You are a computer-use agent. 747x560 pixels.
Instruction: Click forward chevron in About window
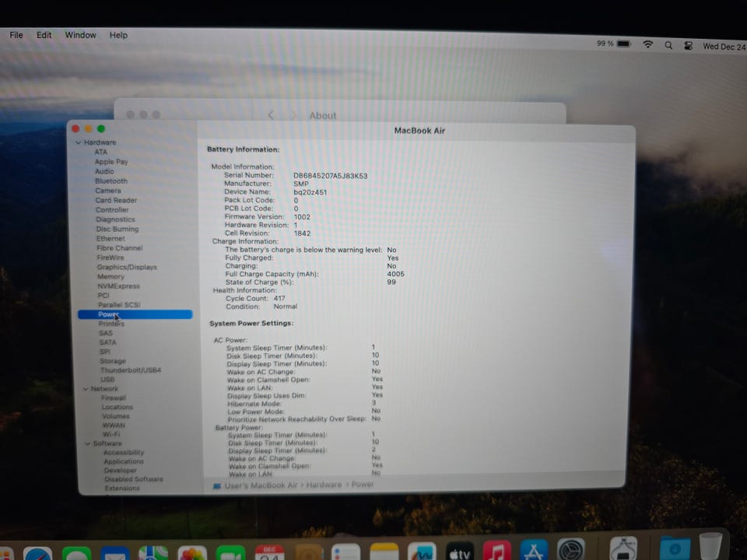(293, 115)
